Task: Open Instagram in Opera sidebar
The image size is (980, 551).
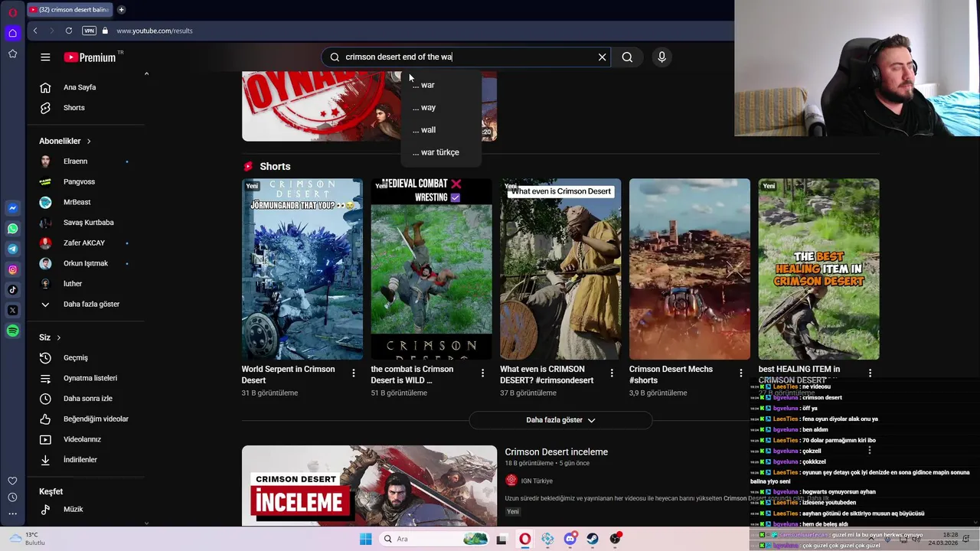Action: tap(12, 269)
